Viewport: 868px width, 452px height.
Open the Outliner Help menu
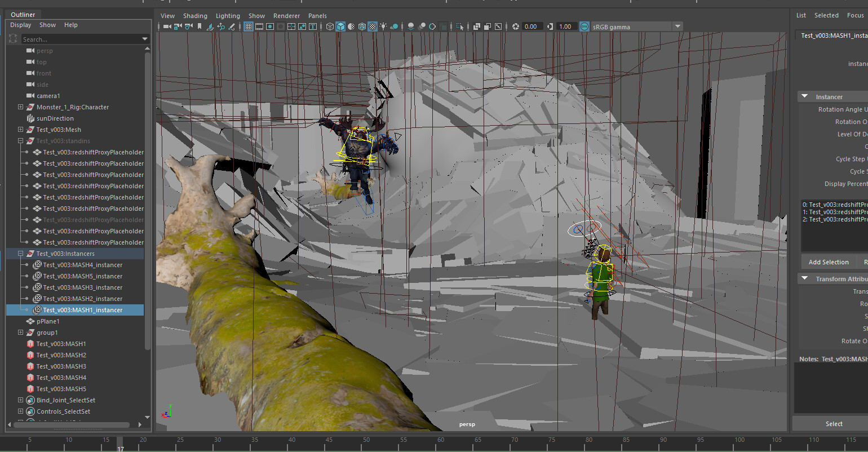71,25
